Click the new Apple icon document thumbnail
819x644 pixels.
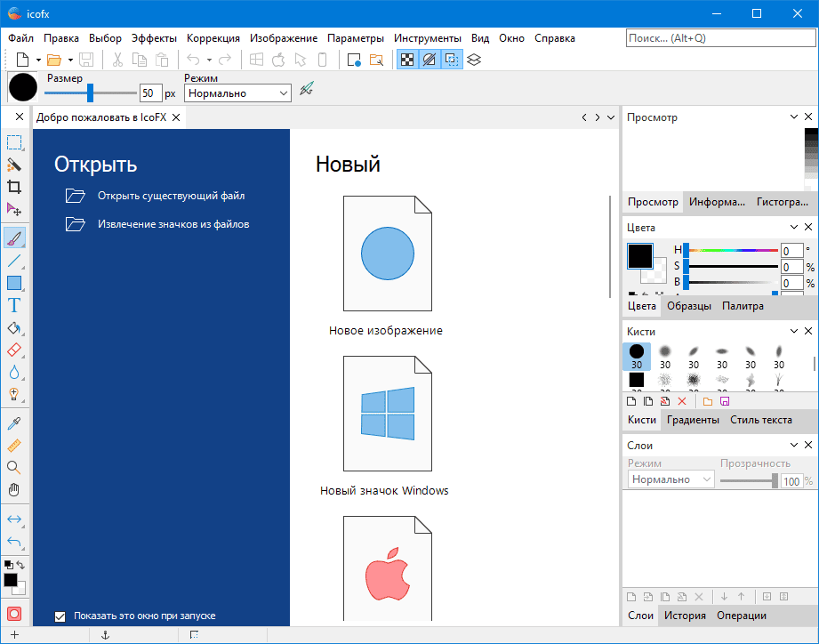[x=387, y=568]
